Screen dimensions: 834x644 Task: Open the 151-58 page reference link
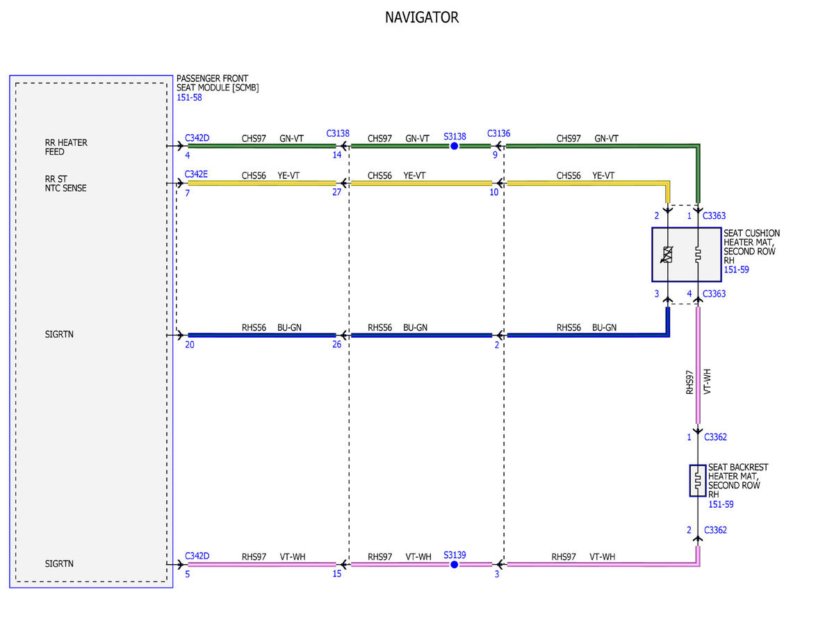(x=190, y=98)
